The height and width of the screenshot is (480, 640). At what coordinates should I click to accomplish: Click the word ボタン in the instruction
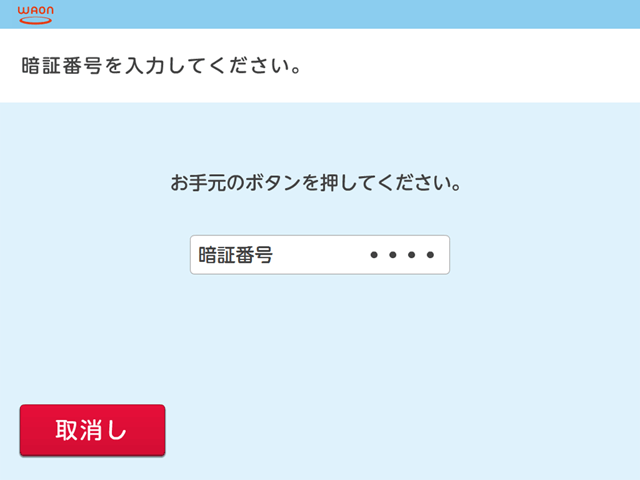[273, 182]
